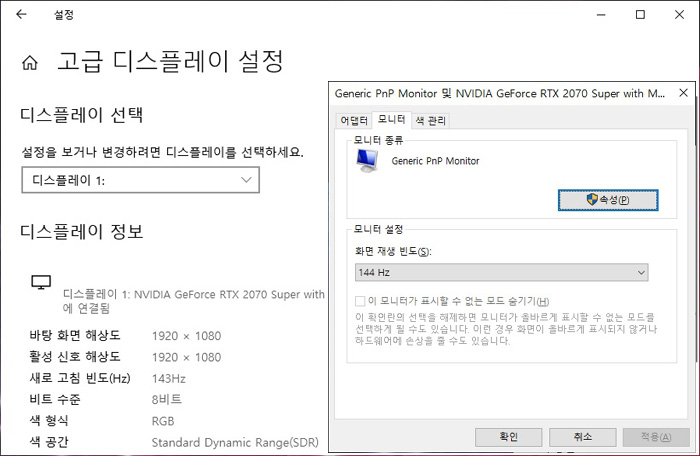Click the 적용 button
This screenshot has width=700, height=456.
(x=655, y=437)
